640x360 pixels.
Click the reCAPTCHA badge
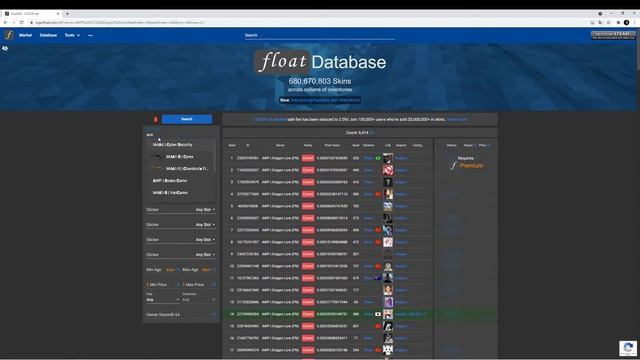[628, 348]
